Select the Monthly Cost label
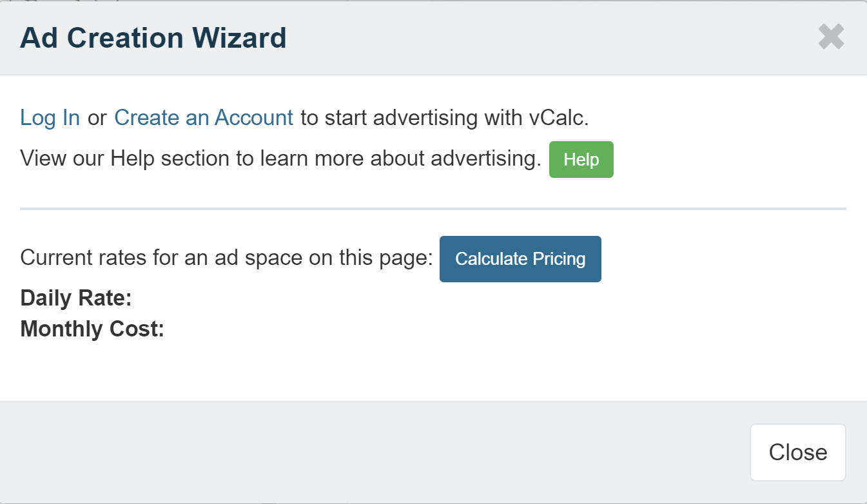867x504 pixels. tap(92, 329)
